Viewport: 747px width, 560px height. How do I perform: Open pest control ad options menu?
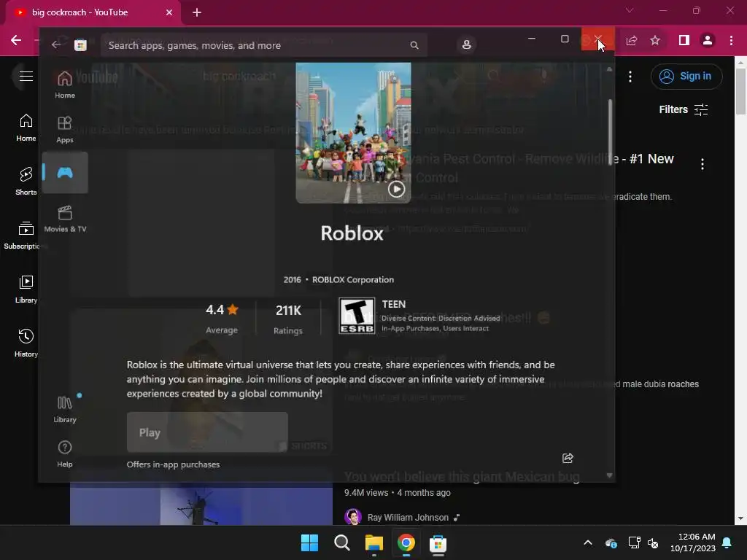[x=703, y=164]
